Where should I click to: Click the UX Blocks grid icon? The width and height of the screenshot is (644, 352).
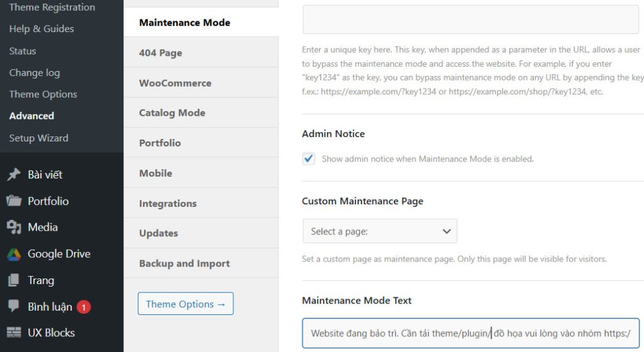point(14,333)
